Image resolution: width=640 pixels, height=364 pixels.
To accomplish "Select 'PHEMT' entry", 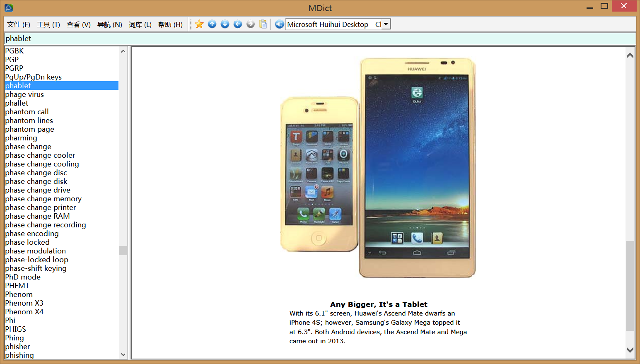I will click(x=17, y=286).
